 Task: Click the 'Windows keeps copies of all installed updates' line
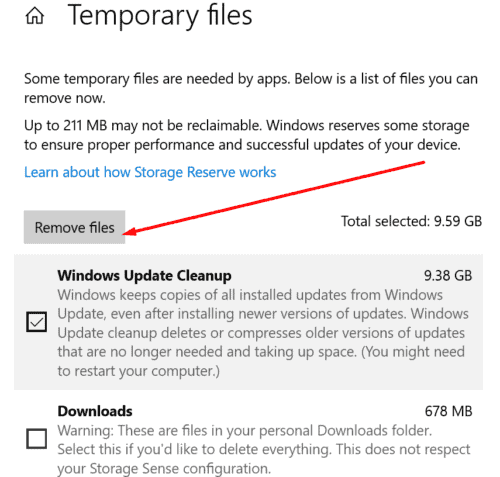[250, 295]
